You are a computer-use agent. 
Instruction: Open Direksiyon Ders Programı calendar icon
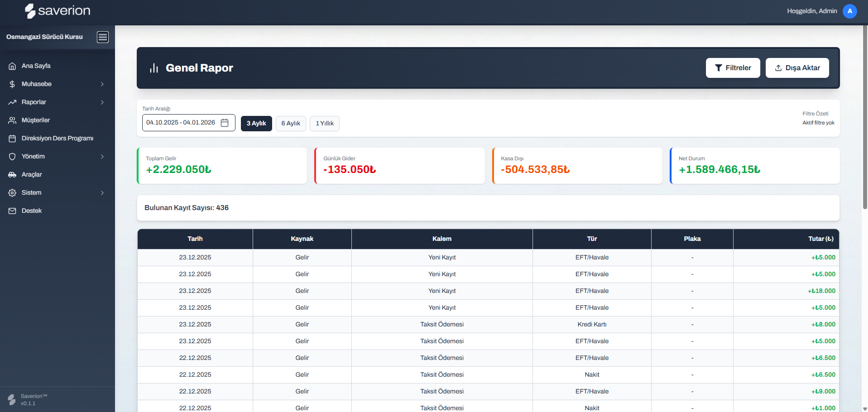click(12, 139)
